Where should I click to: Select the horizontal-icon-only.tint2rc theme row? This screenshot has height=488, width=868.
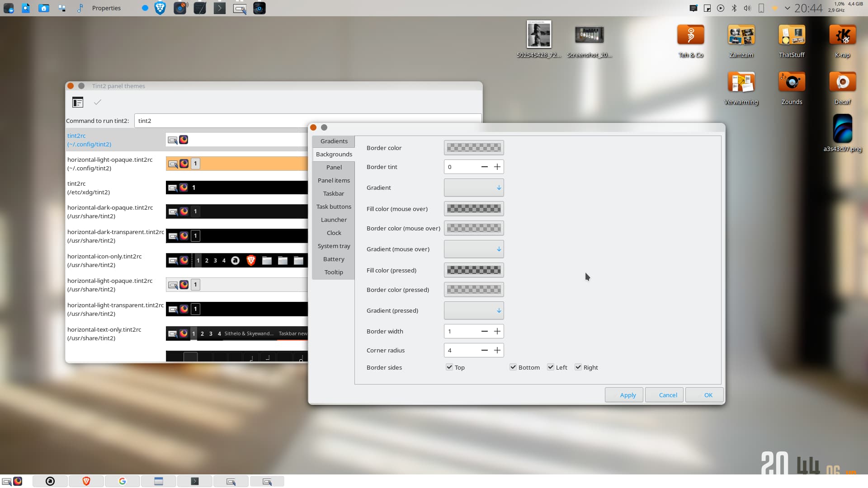click(187, 260)
